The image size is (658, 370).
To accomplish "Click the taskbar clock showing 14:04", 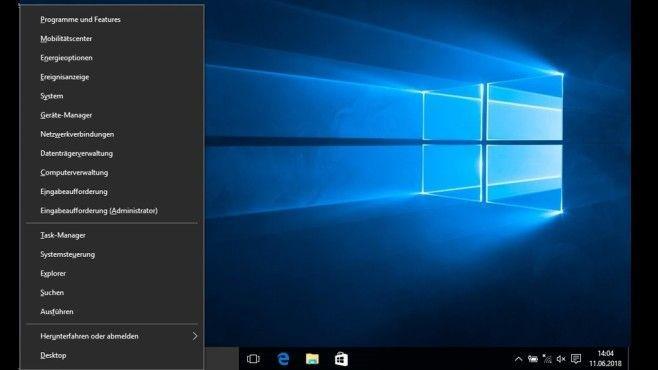I will pyautogui.click(x=605, y=359).
